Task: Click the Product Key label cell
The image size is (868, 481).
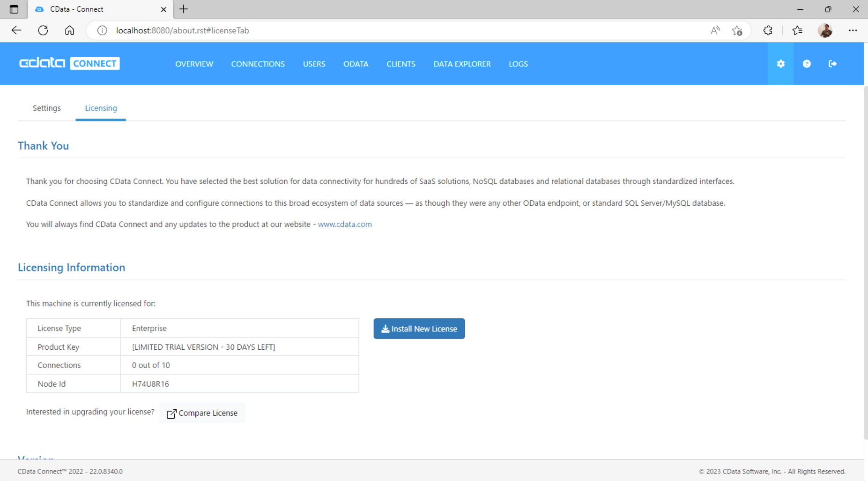Action: 74,347
